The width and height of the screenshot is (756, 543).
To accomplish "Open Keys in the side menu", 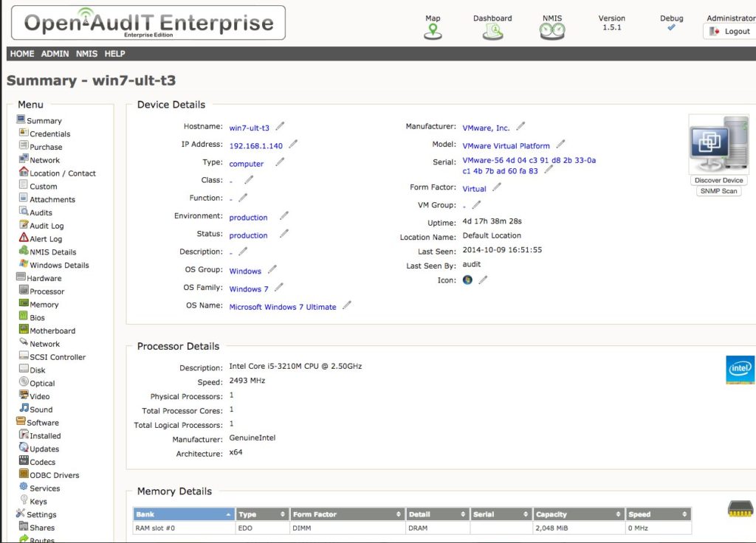I will coord(38,502).
